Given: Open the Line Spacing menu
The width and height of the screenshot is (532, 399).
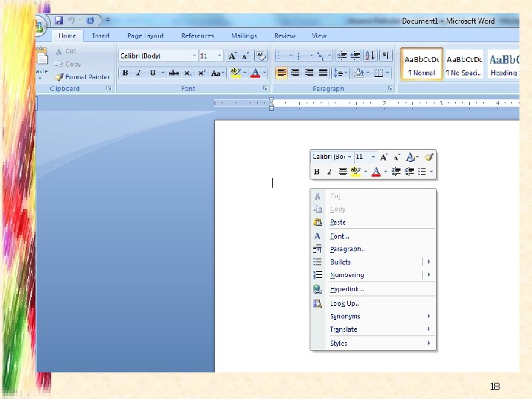Looking at the screenshot, I should click(x=341, y=73).
